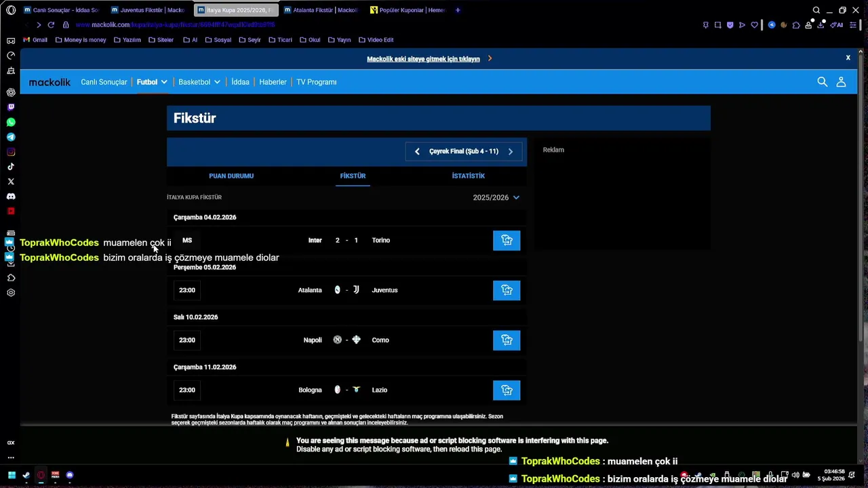Click 'Mackolik eski siteye gitmek için tıklayın' link
The image size is (868, 488).
point(423,59)
